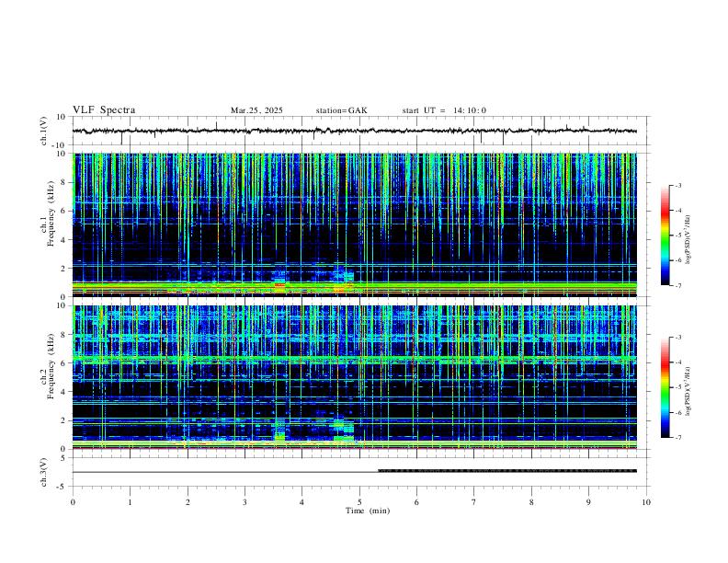Click the ch.1 color bar label '-3'
Image resolution: width=728 pixels, height=563 pixels.
pos(677,185)
